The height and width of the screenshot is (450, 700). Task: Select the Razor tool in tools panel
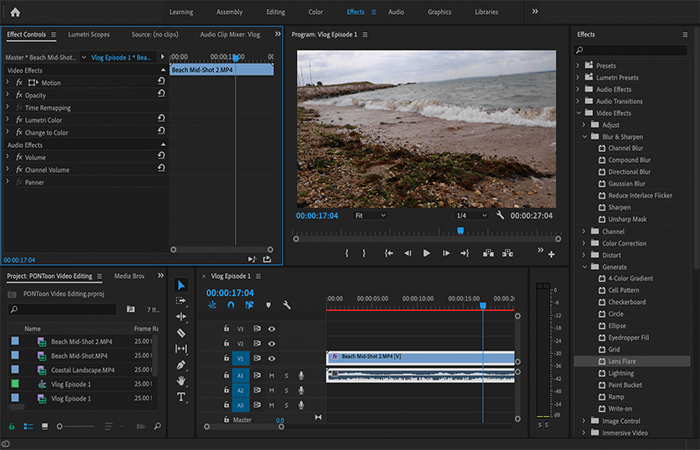click(x=181, y=333)
